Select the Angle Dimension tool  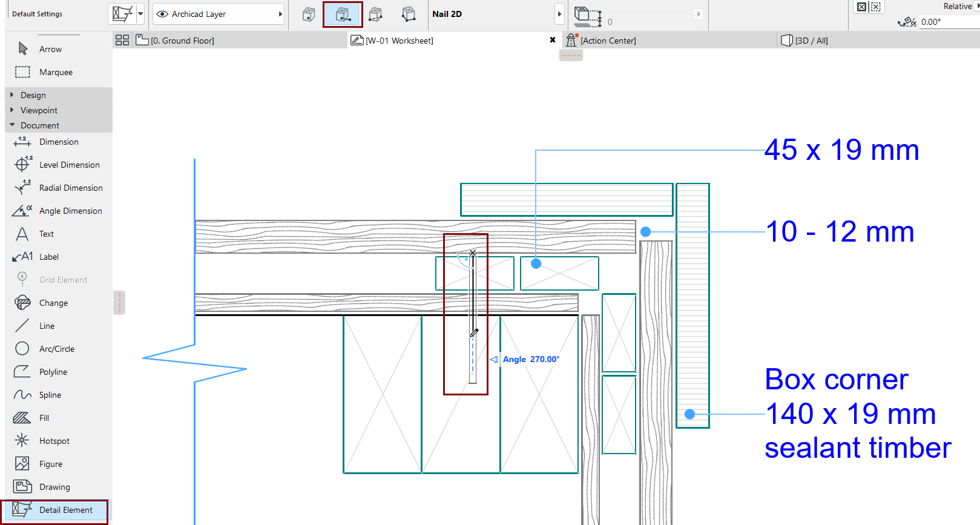coord(58,211)
